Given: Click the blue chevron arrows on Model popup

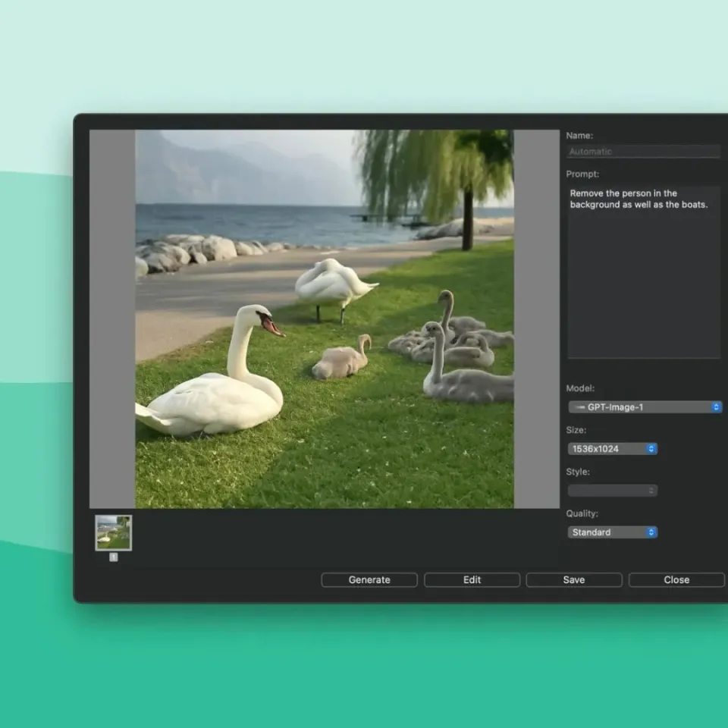Looking at the screenshot, I should [716, 407].
